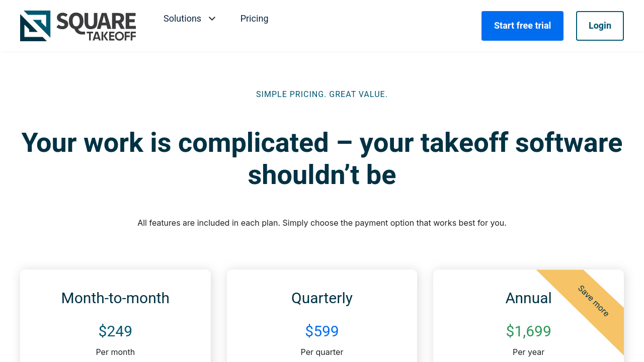This screenshot has height=362, width=644.
Task: Select the Quarterly plan title
Action: point(322,298)
